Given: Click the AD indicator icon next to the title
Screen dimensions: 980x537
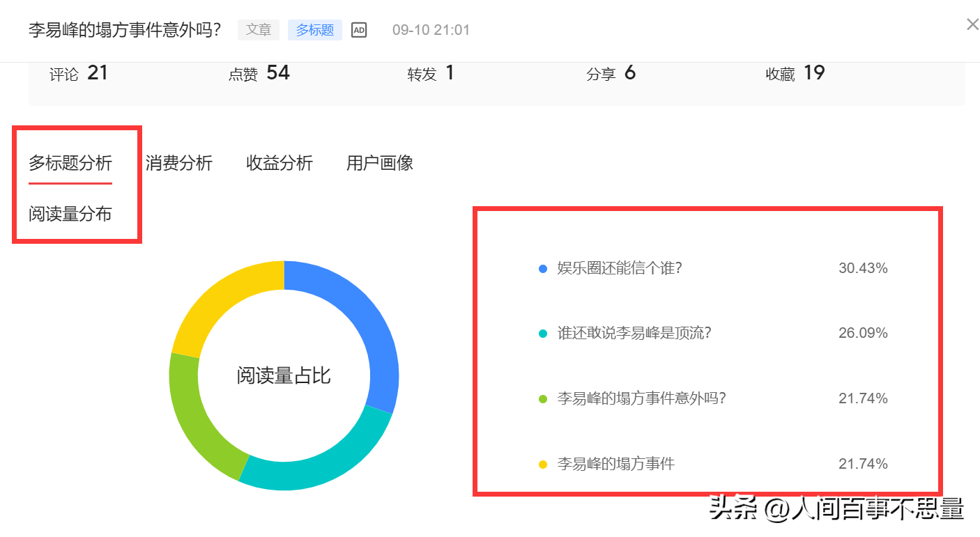Looking at the screenshot, I should 359,30.
